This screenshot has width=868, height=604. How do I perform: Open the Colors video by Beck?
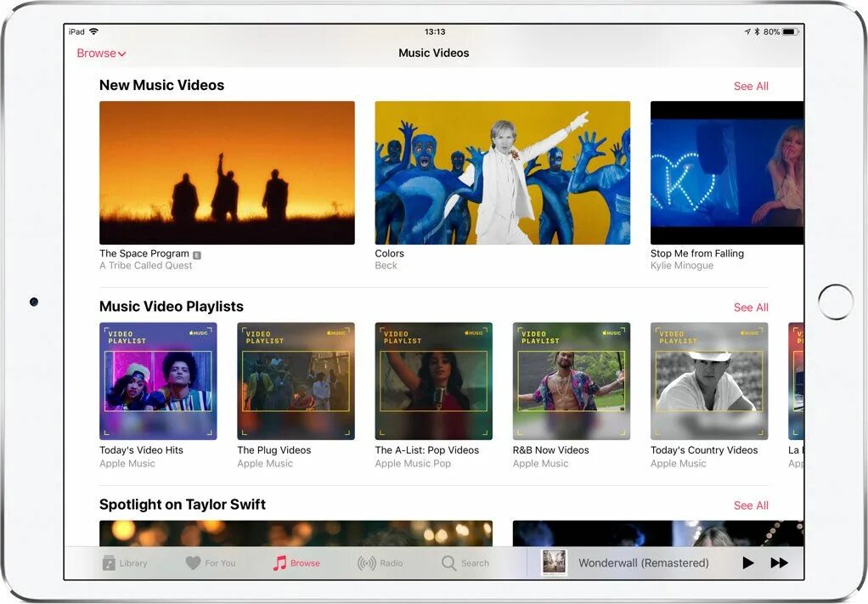pyautogui.click(x=503, y=172)
